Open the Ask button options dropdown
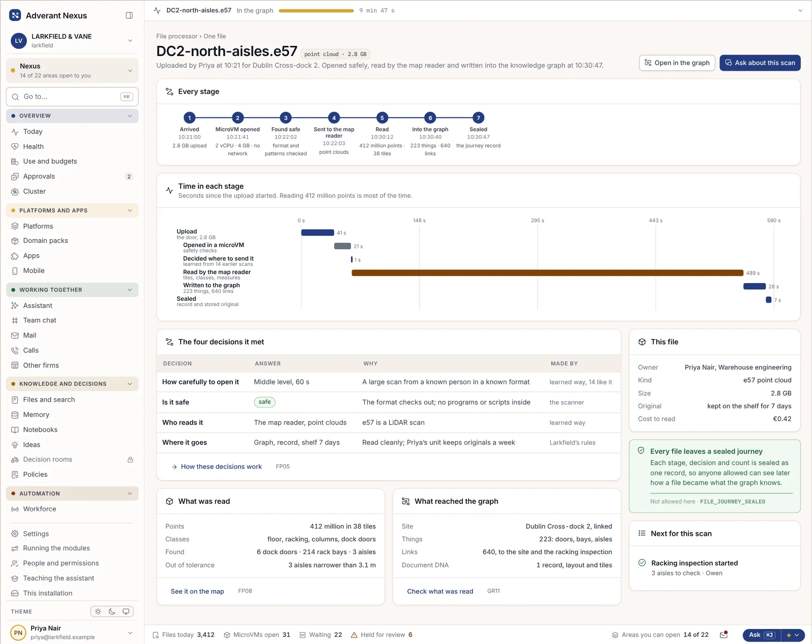The image size is (812, 644). coord(793,635)
